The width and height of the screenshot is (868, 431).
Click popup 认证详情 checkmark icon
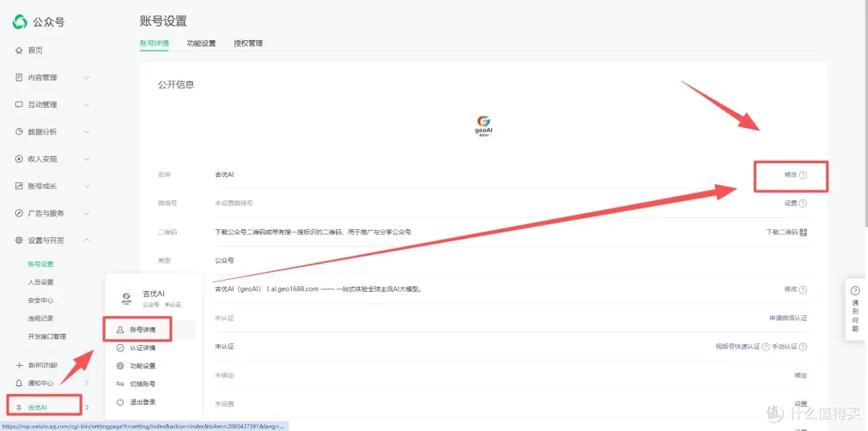coord(120,348)
